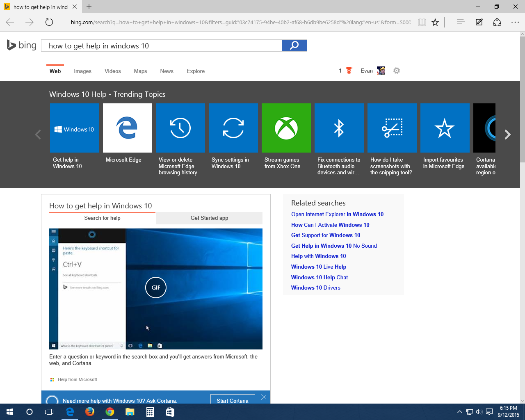This screenshot has width=525, height=420.
Task: Open 'Help with Windows 10' related search
Action: point(319,256)
